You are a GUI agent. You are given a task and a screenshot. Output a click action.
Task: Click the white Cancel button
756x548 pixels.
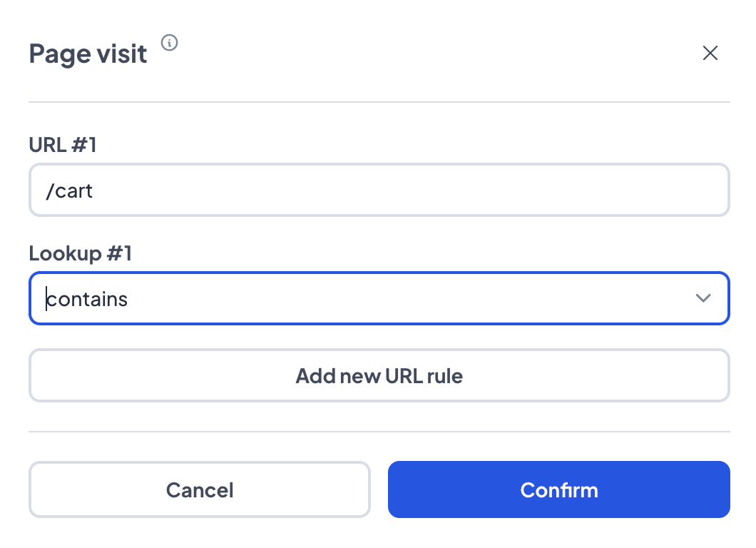200,489
